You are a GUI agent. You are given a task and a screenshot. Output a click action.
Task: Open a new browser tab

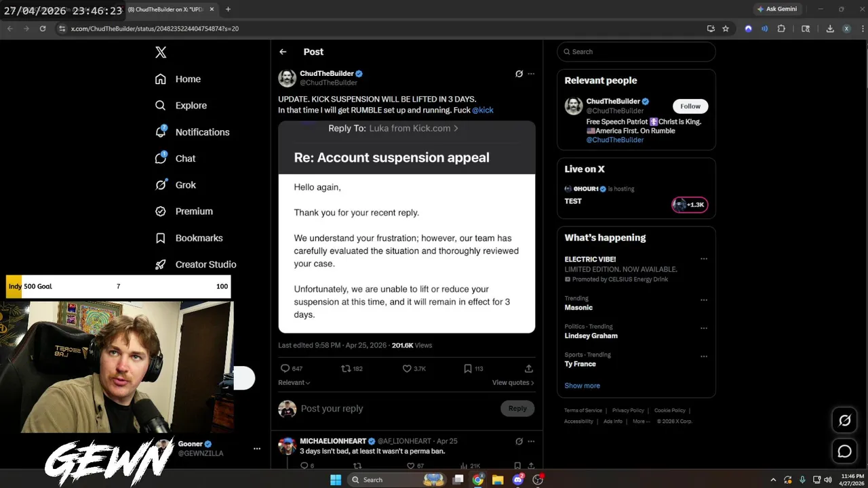(x=228, y=9)
